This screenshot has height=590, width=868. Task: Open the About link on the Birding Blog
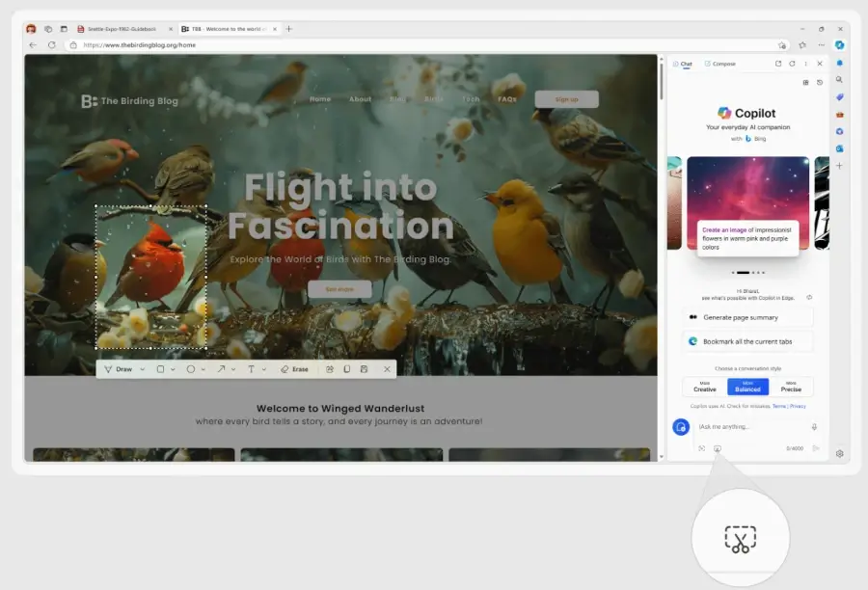[x=361, y=99]
